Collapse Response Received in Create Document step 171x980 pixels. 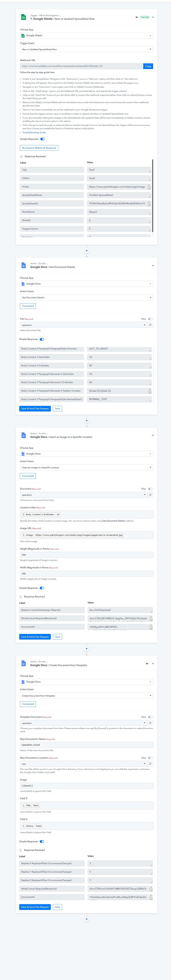[x=21, y=850]
